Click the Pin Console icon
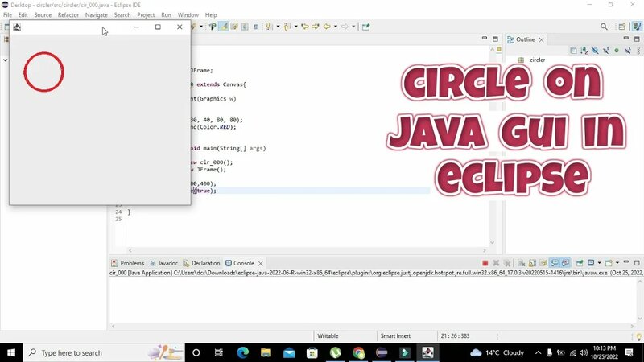The width and height of the screenshot is (644, 362). pos(580,263)
